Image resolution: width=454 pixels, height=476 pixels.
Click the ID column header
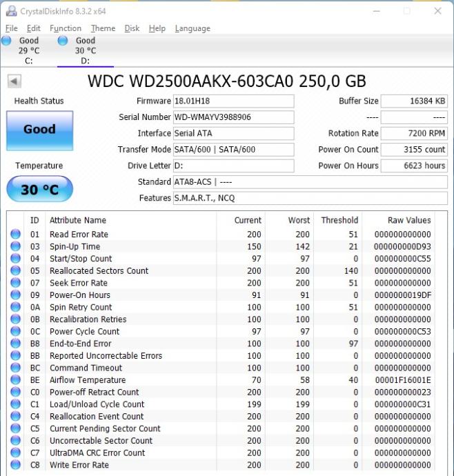[34, 220]
